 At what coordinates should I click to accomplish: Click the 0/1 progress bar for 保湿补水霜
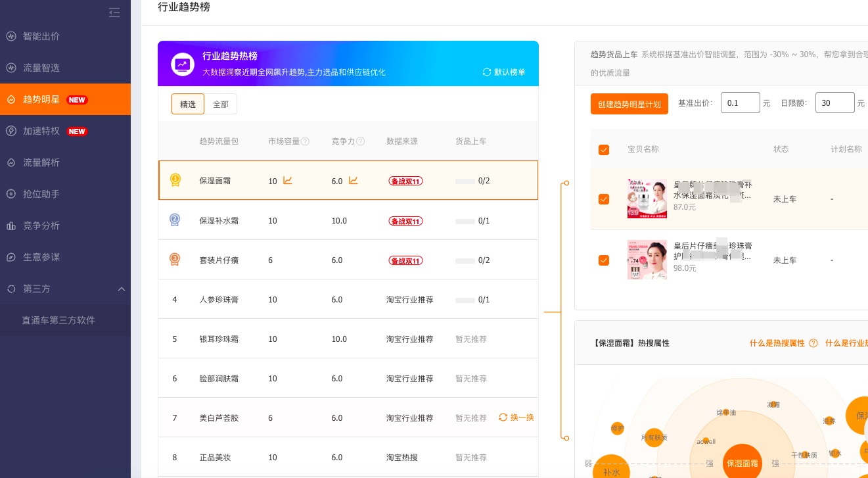[x=465, y=221]
